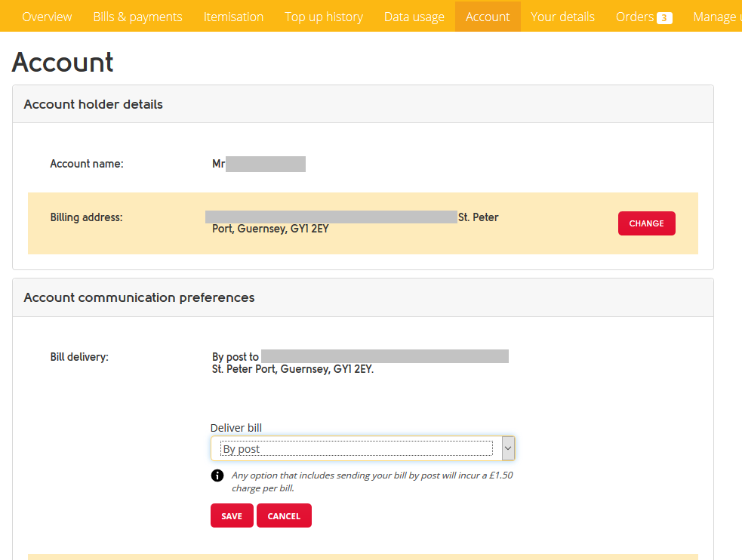Open the Deliver bill dropdown showing By post
Screen dimensions: 742x560
tap(356, 448)
